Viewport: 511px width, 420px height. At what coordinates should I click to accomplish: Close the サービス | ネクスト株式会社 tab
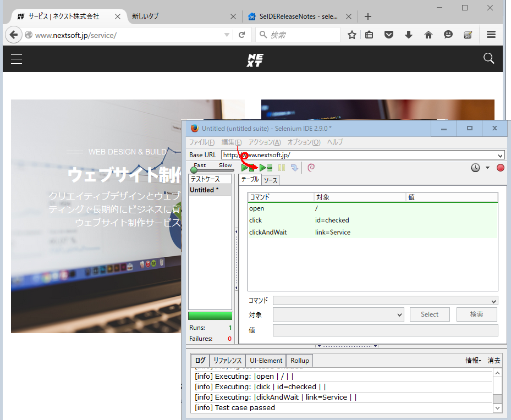(x=118, y=16)
